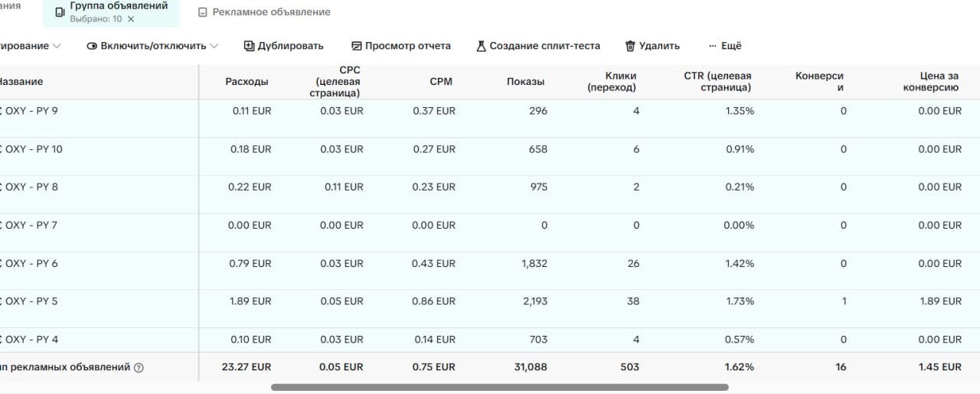Click CPM 0.86 EUR in PY 5 row
980x394 pixels.
pos(434,301)
